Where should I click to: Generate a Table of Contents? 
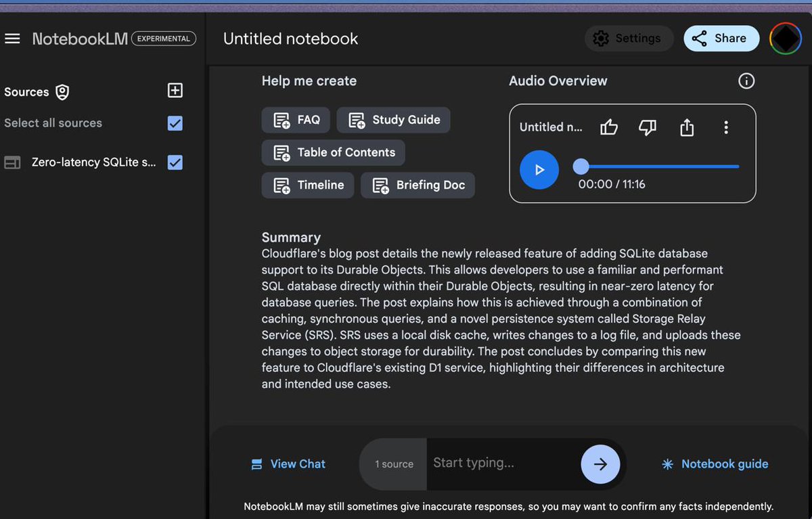coord(334,152)
